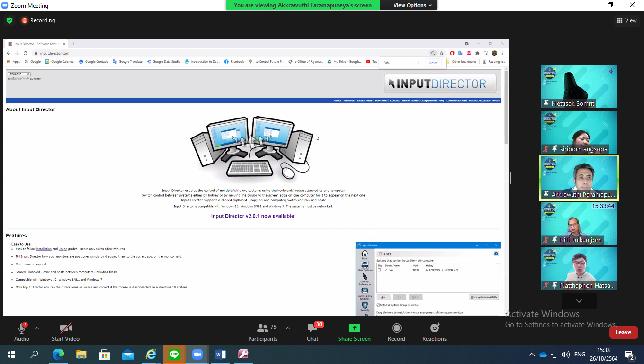Open the Reading list button

493,61
